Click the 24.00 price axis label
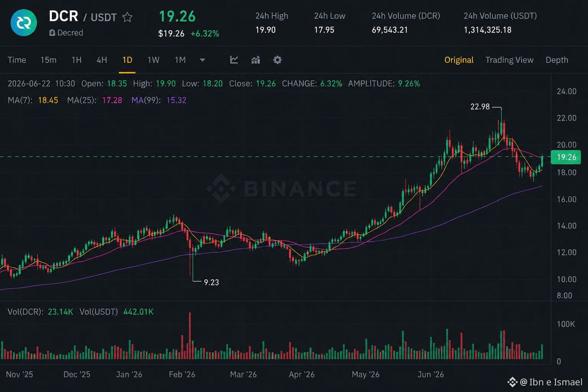Viewport: 588px width, 392px height. pos(567,91)
